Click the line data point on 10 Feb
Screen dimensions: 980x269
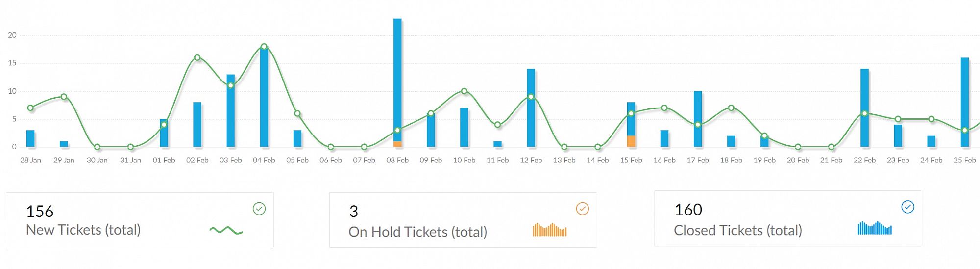tap(464, 91)
